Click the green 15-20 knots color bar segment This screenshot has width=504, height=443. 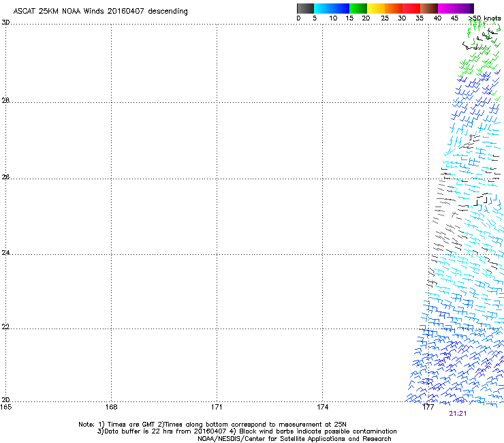[x=358, y=8]
